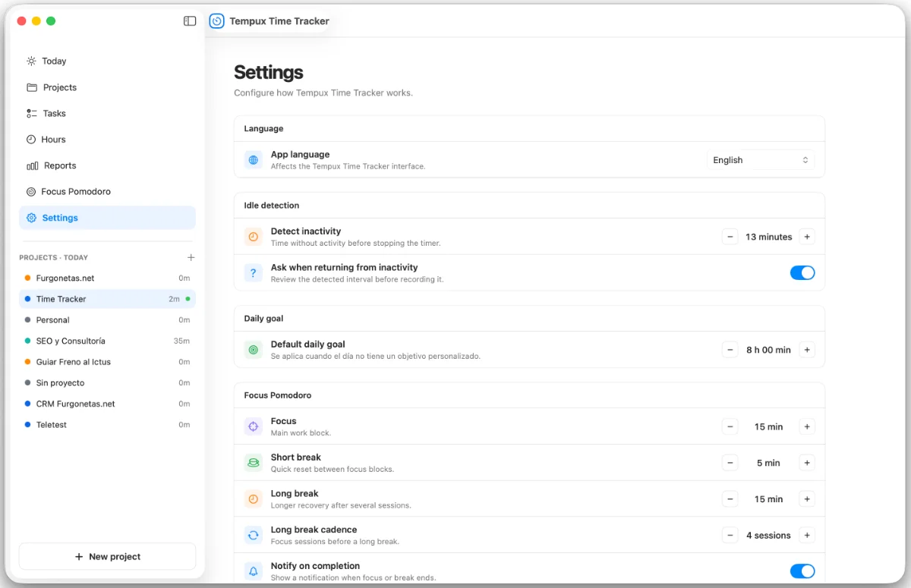Click the bell icon beside Notify on completion
This screenshot has height=588, width=911.
tap(254, 571)
